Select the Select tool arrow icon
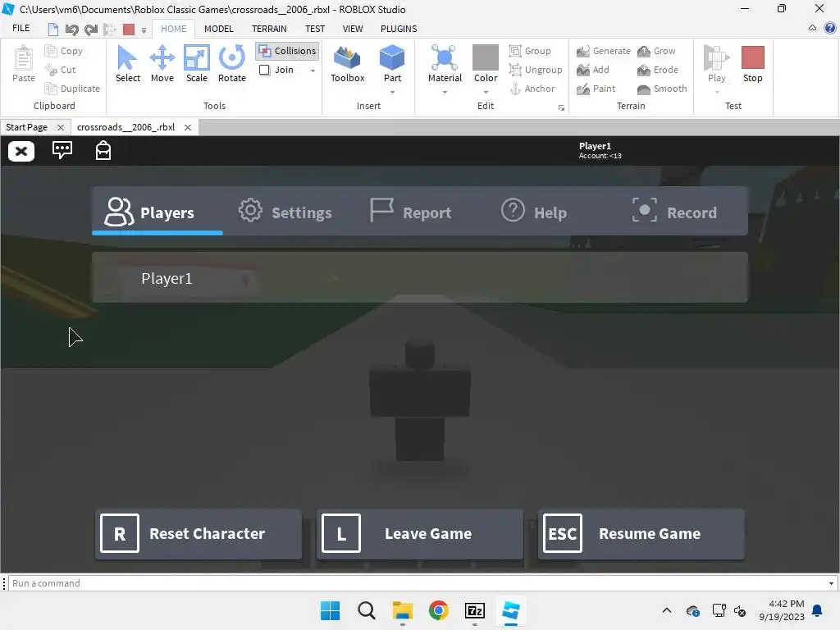This screenshot has width=840, height=630. 127,58
